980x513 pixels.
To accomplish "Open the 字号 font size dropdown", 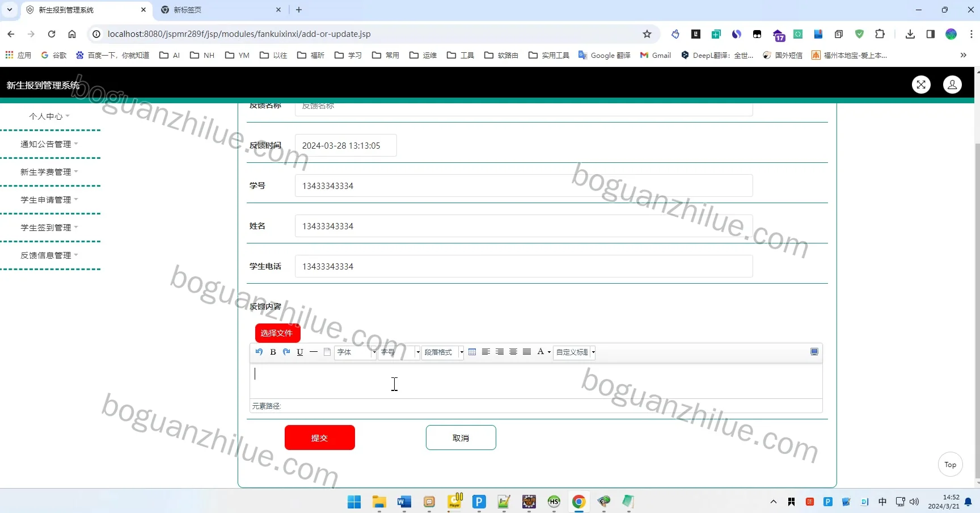I will (399, 352).
